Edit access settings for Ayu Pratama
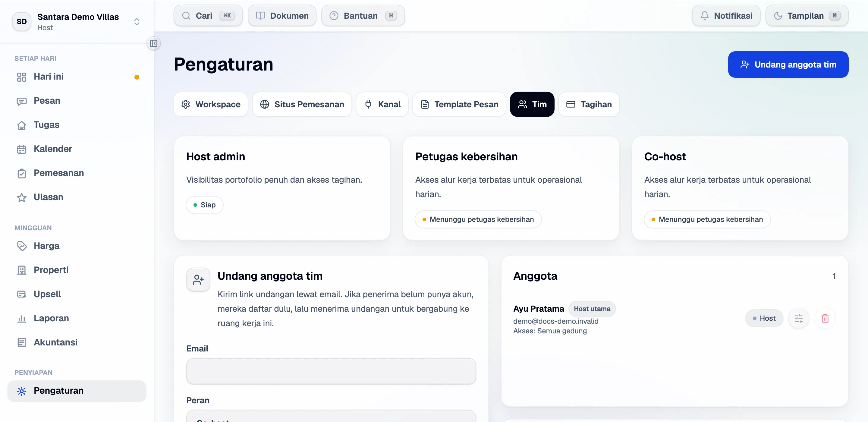 798,318
